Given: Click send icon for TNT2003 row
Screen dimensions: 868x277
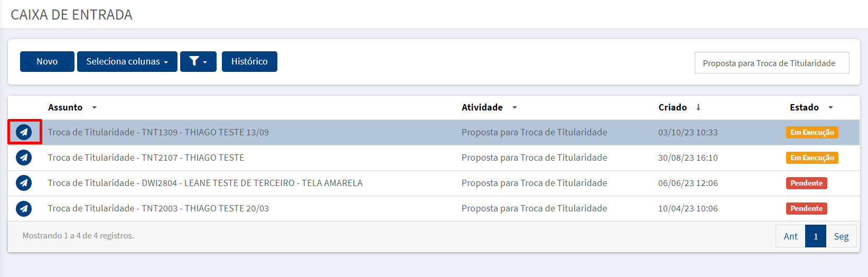Looking at the screenshot, I should coord(24,208).
